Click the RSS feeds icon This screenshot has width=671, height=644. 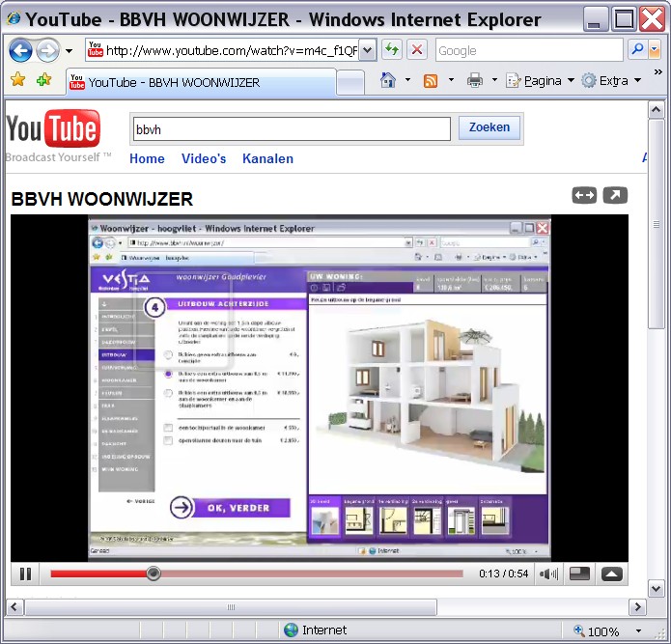point(430,80)
